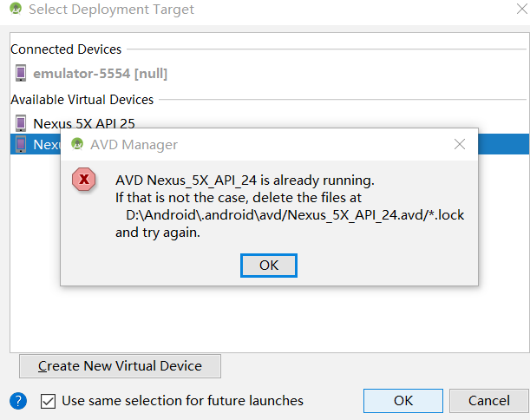Close the AVD Manager dialog with its X
The height and width of the screenshot is (420, 530).
point(460,144)
